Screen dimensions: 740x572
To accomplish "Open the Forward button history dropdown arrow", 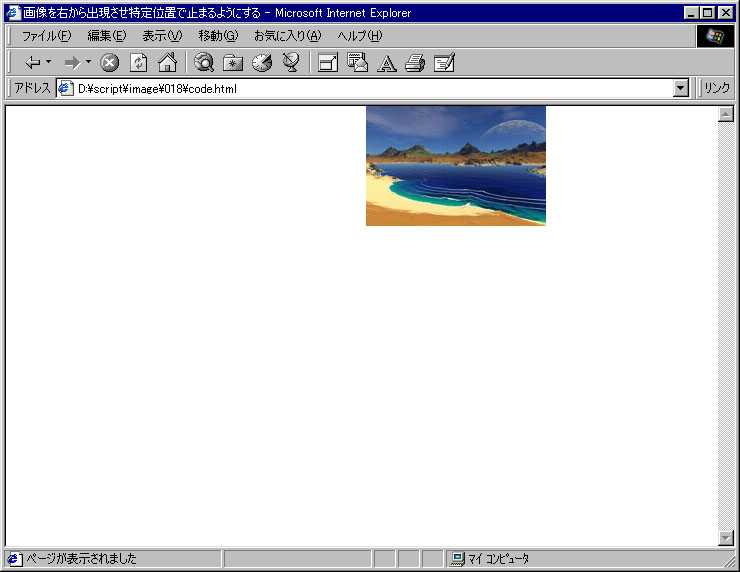I will click(x=88, y=62).
